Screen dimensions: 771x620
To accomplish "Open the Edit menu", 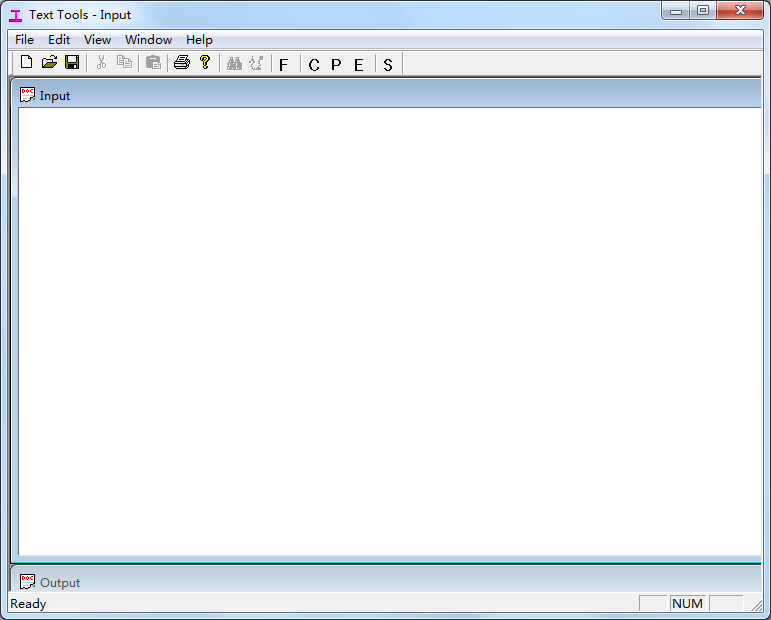I will click(x=59, y=40).
